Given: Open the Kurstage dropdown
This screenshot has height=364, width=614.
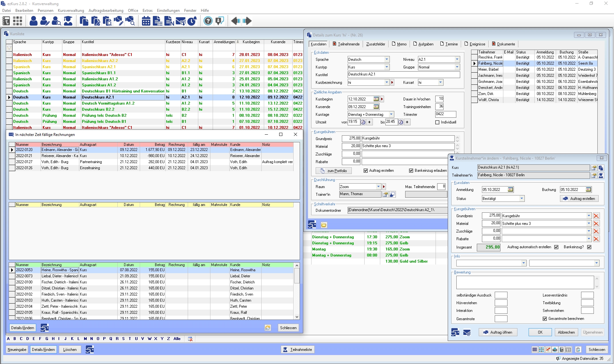Looking at the screenshot, I should (x=391, y=115).
